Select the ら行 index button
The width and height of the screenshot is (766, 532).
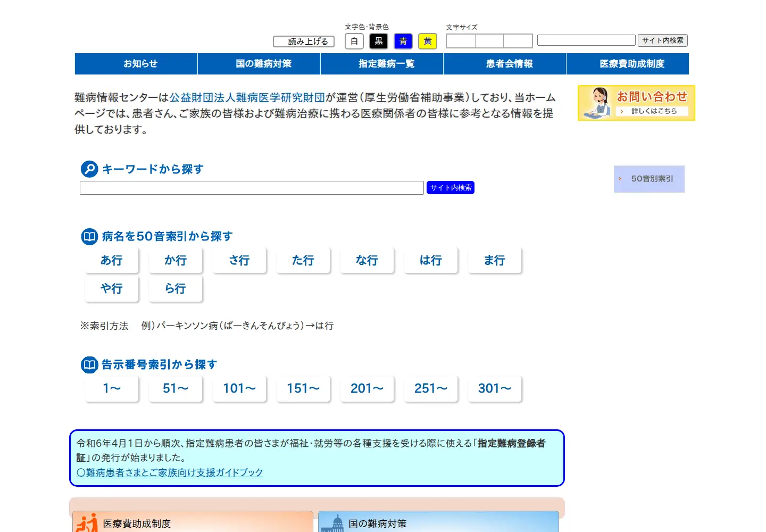(176, 288)
